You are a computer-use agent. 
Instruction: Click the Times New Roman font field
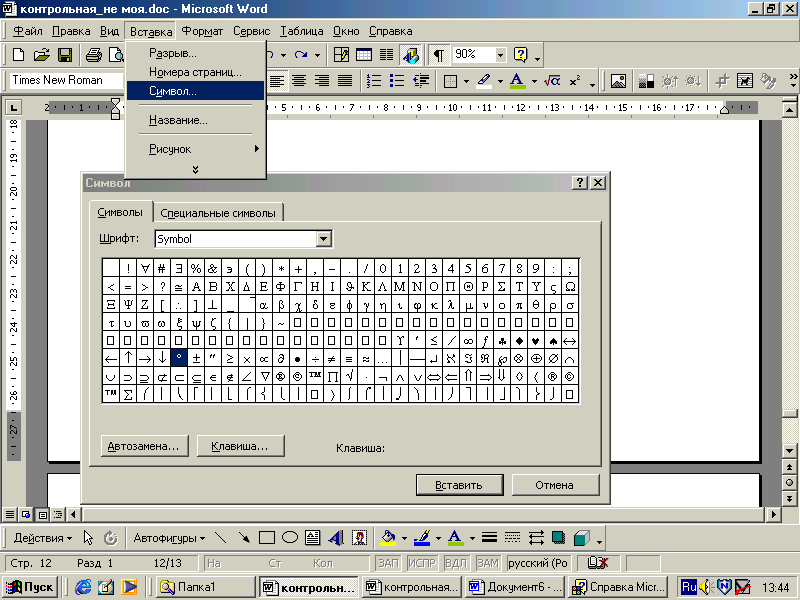point(67,80)
